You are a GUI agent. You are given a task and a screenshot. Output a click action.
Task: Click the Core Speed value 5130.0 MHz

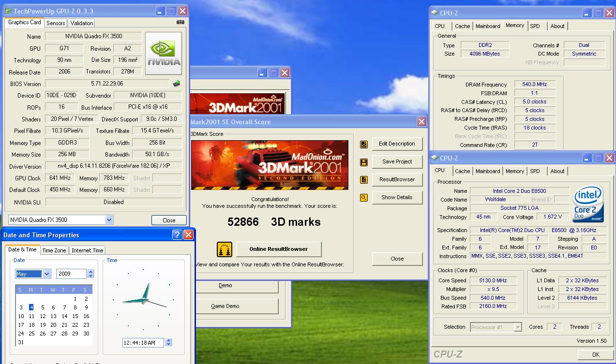[x=493, y=280]
